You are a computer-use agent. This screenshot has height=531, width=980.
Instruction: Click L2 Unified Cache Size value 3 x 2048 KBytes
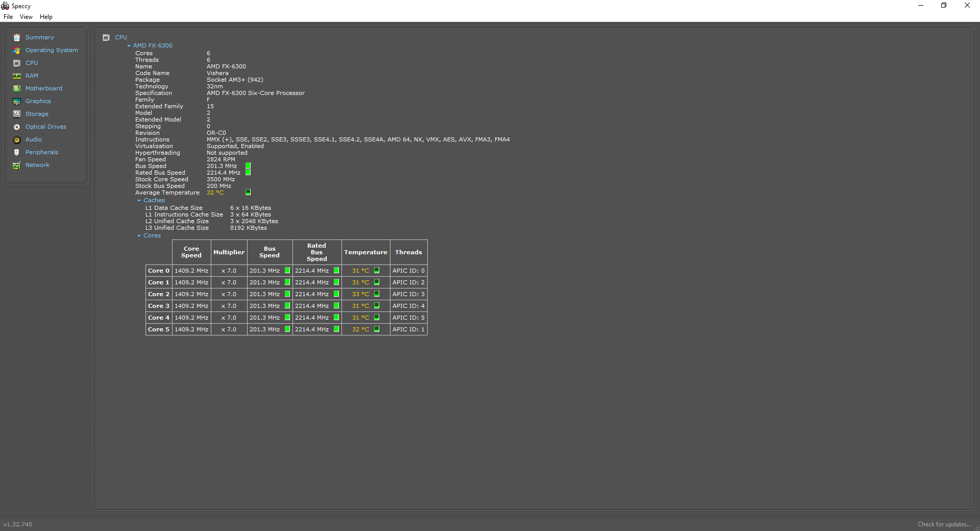[x=254, y=221]
